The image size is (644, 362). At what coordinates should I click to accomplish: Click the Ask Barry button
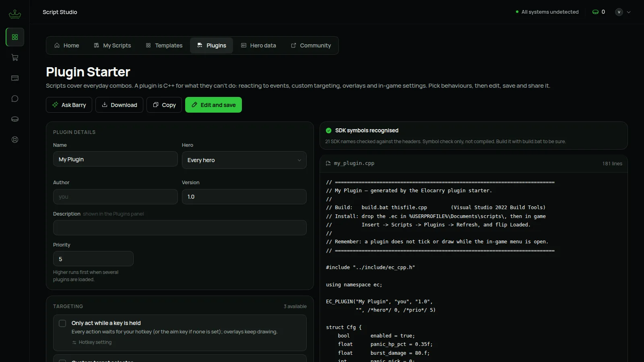pyautogui.click(x=69, y=105)
